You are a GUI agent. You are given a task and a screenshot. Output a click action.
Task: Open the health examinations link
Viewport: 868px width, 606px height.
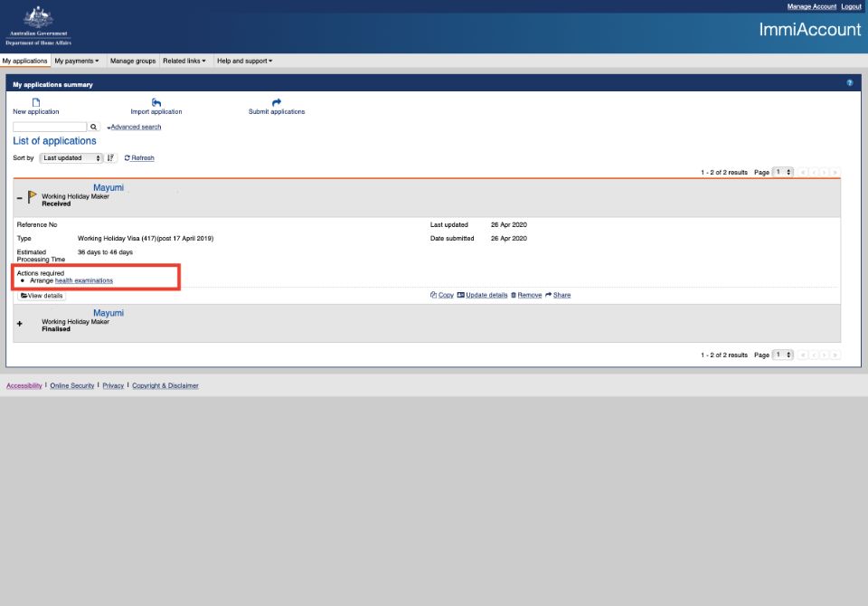point(83,280)
